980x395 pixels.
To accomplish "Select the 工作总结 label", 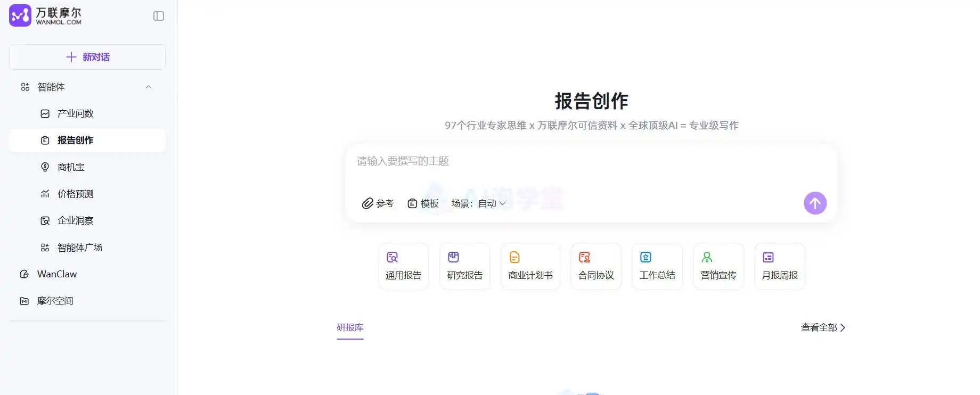I will 657,275.
